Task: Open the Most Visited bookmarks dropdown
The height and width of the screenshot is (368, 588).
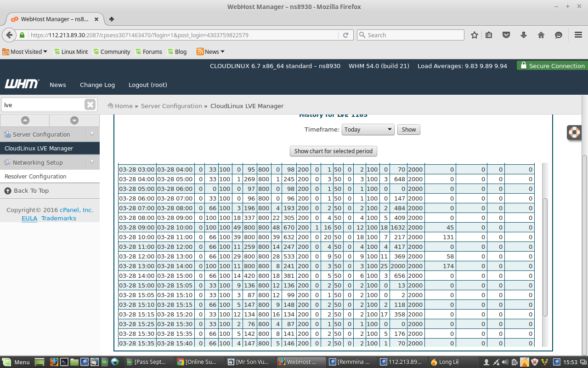Action: tap(25, 52)
